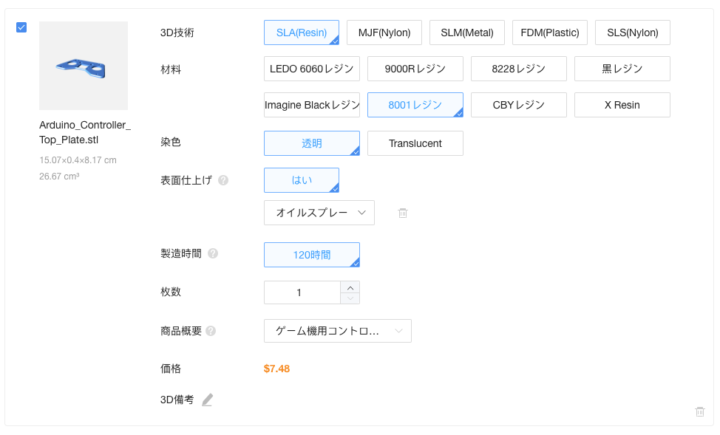720x435 pixels.
Task: Toggle the はい surface finish option
Action: click(x=301, y=181)
